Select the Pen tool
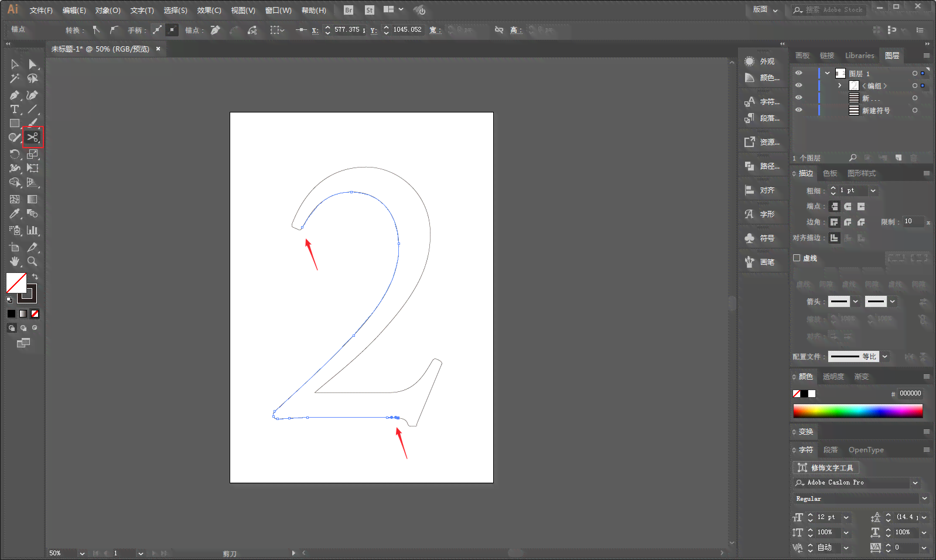Image resolution: width=936 pixels, height=560 pixels. click(x=15, y=95)
